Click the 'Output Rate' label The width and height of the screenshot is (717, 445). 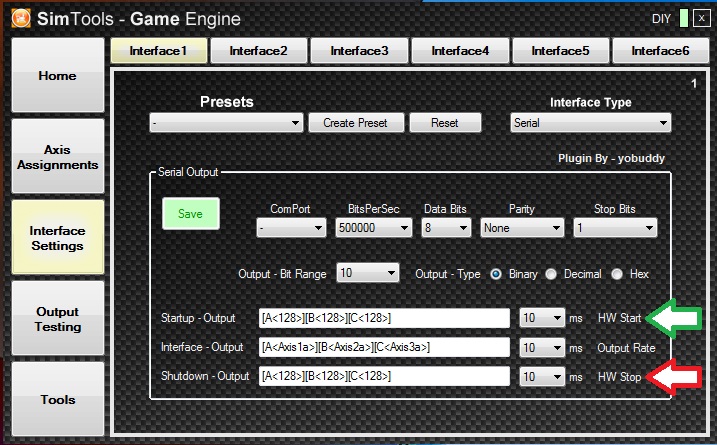tap(626, 348)
